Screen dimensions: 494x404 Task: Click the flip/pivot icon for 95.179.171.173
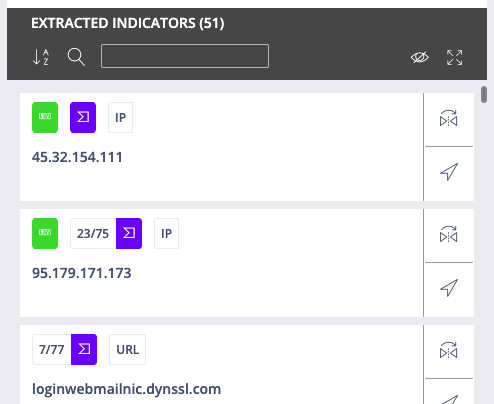tap(449, 234)
